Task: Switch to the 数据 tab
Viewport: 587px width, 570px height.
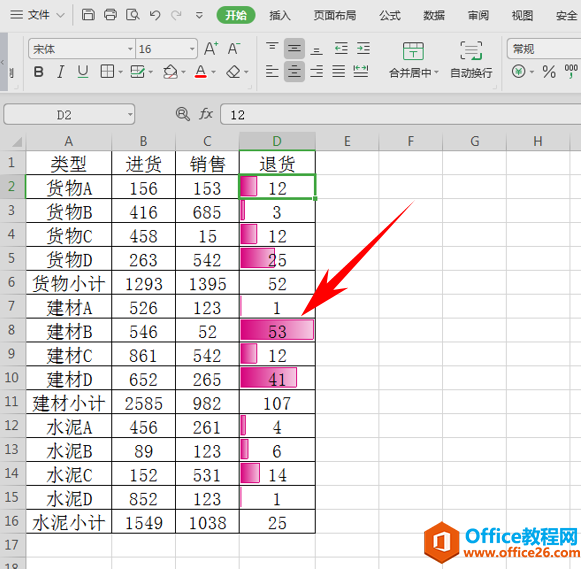Action: point(434,15)
